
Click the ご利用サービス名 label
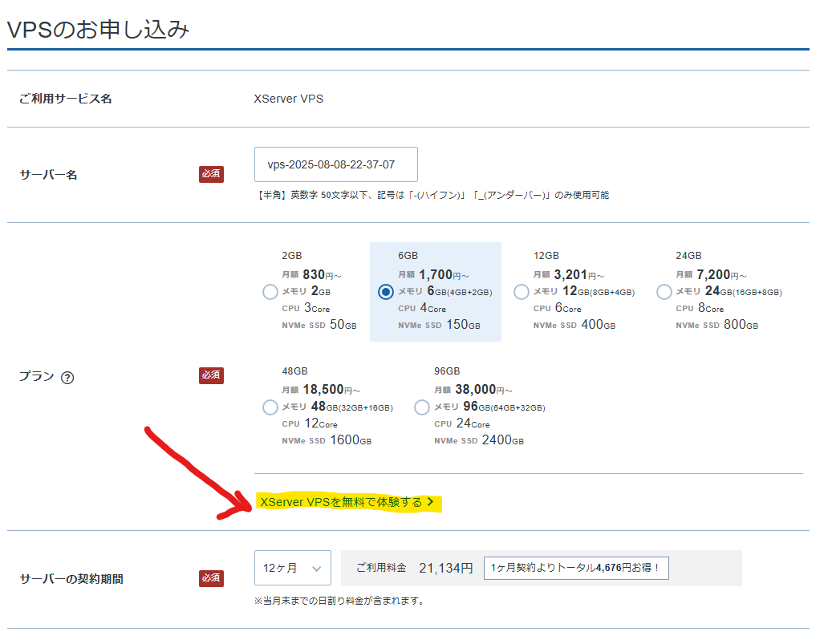point(65,99)
